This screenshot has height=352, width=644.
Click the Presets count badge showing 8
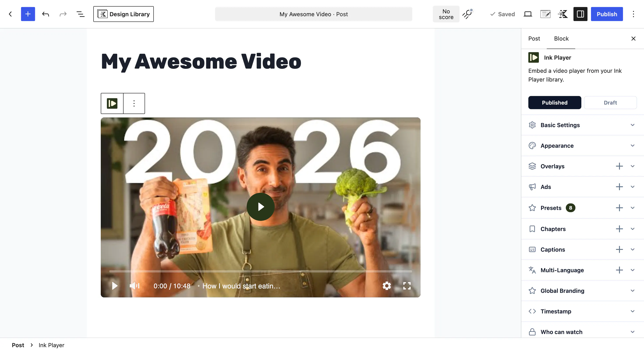point(570,208)
